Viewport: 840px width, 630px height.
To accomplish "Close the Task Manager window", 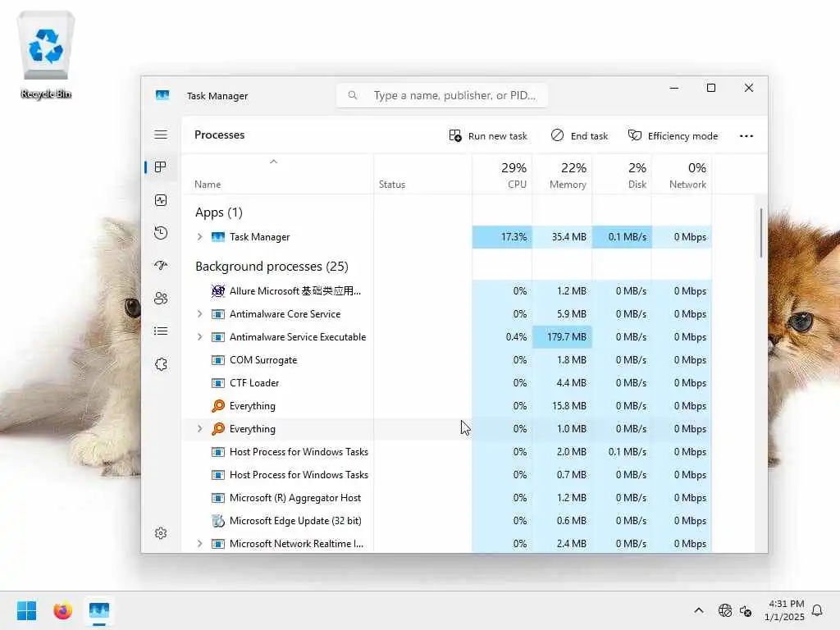I will (x=749, y=88).
